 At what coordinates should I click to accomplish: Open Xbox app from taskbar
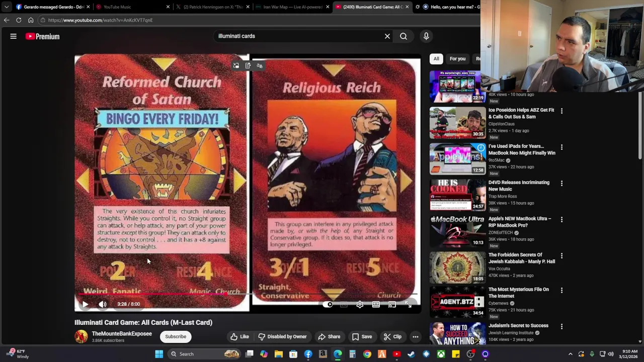[x=441, y=354]
